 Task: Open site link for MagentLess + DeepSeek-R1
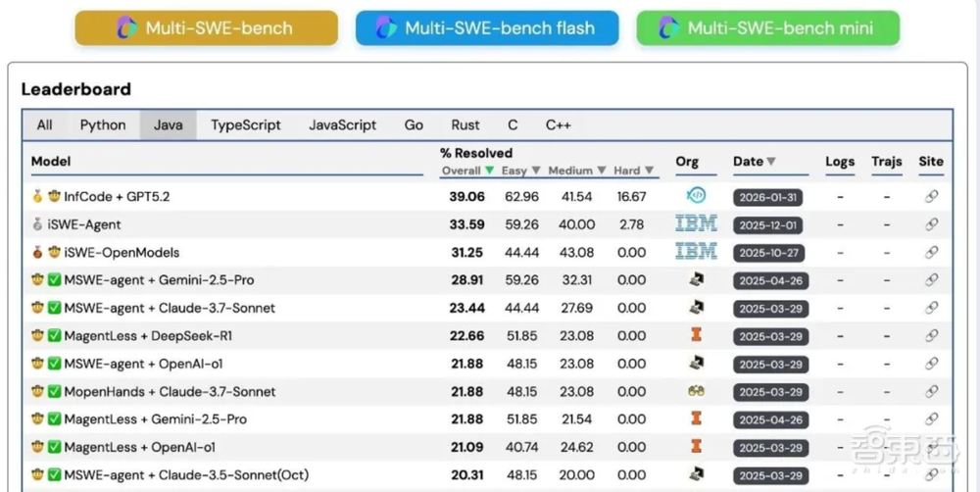931,336
